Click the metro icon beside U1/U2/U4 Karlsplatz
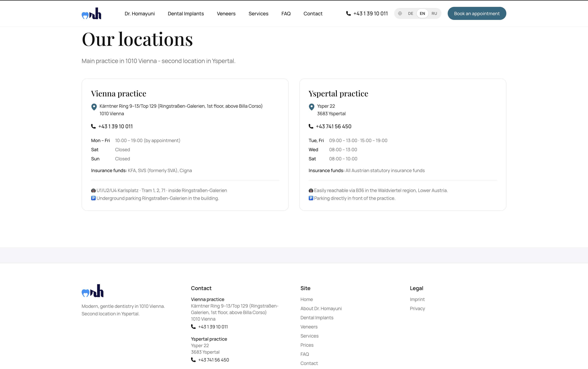Screen dimensions: 588x369 click(93, 191)
